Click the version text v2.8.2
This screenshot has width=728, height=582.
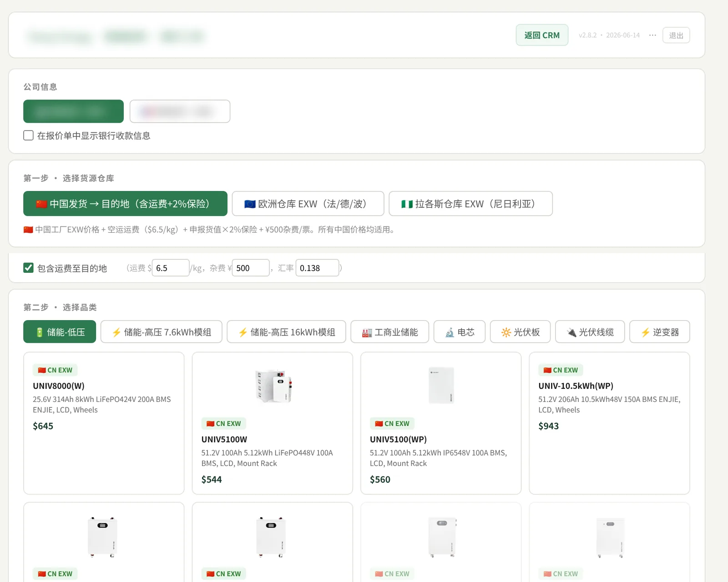point(587,35)
